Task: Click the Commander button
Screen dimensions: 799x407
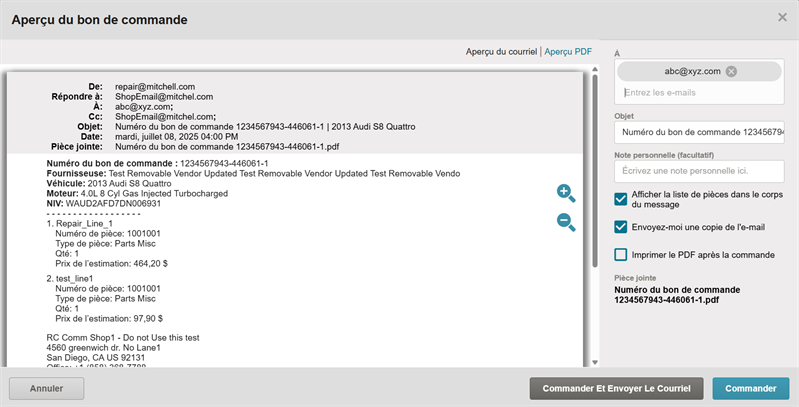Action: pyautogui.click(x=750, y=388)
